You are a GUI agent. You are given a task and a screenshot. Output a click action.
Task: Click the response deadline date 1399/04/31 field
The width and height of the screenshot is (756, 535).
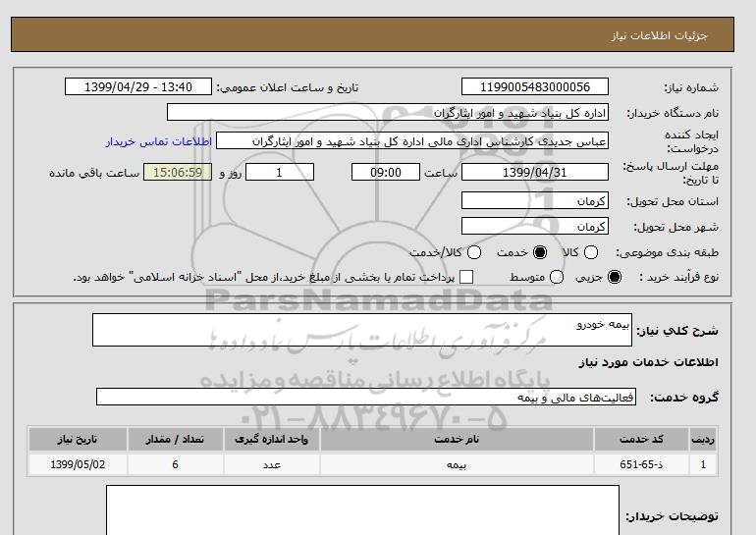535,172
